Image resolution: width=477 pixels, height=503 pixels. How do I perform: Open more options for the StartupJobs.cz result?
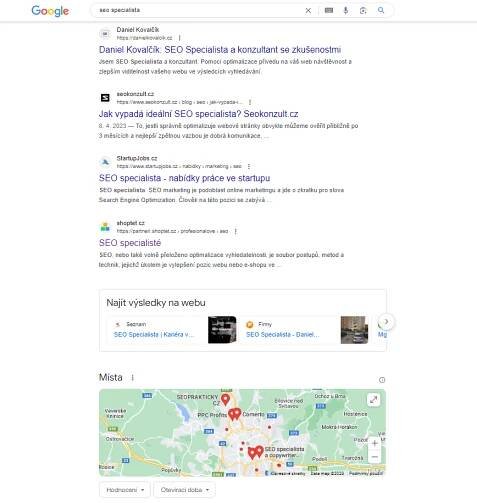249,166
